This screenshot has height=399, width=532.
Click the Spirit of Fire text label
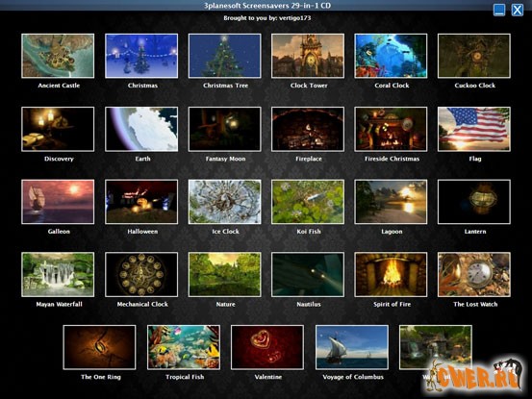(x=392, y=304)
